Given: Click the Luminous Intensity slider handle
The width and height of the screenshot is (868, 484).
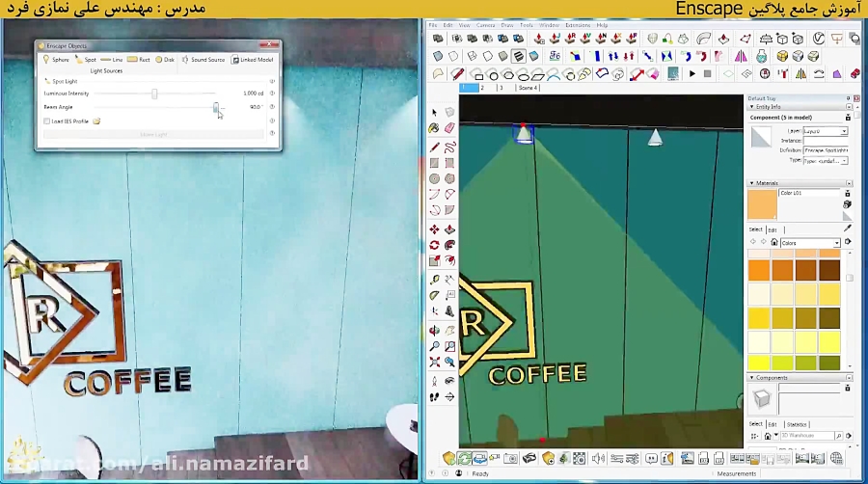Looking at the screenshot, I should pos(154,94).
